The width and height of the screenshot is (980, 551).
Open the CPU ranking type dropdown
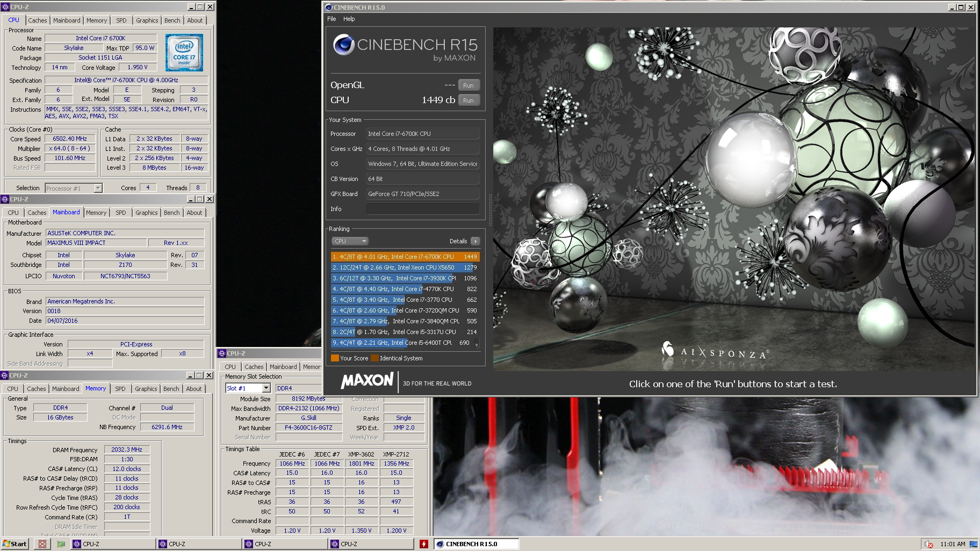(x=350, y=241)
